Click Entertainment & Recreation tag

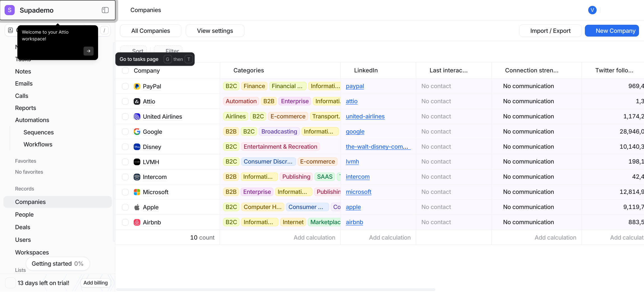coord(280,146)
